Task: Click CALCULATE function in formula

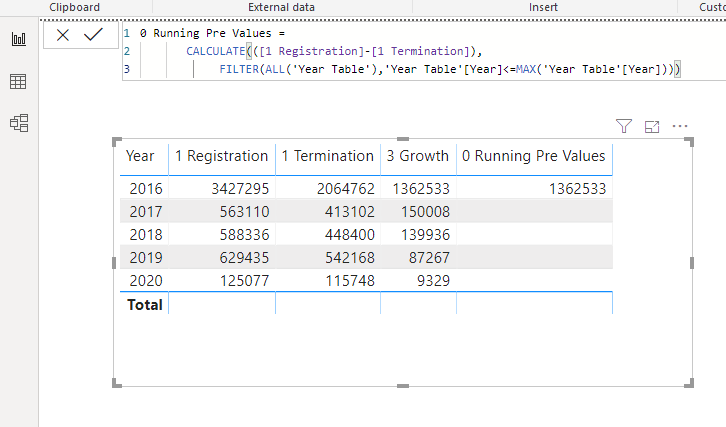Action: pyautogui.click(x=216, y=51)
